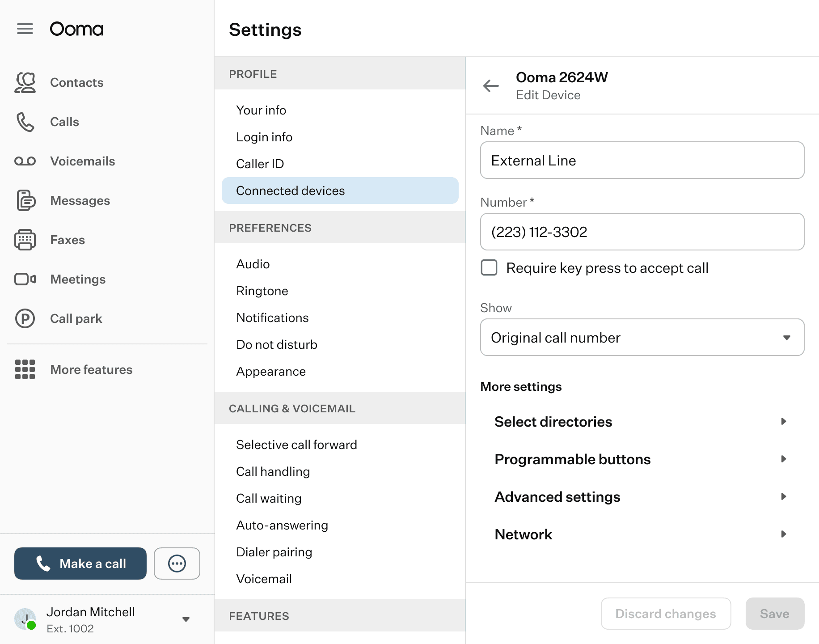The height and width of the screenshot is (644, 819).
Task: Open Meetings via the camera icon
Action: (25, 279)
